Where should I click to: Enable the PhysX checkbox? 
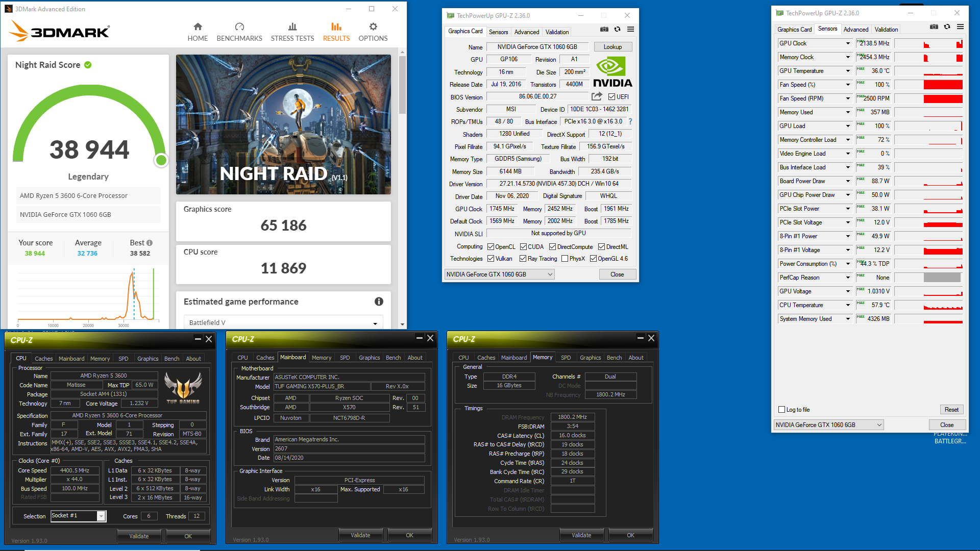tap(565, 259)
